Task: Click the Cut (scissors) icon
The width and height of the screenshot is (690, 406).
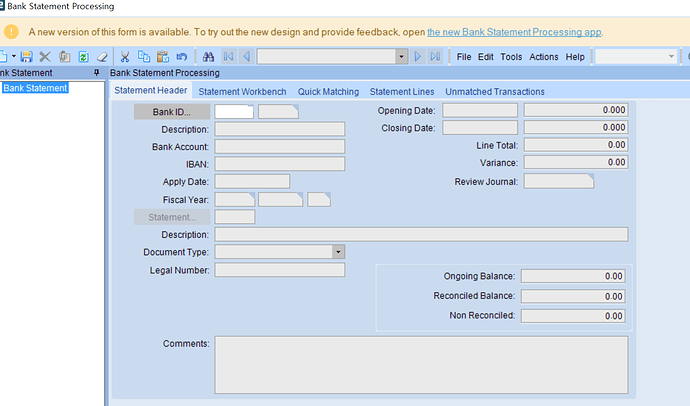Action: pos(125,57)
